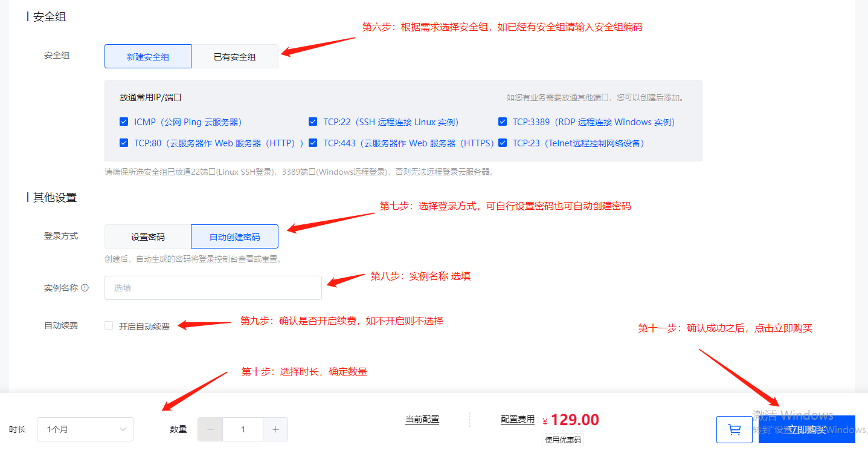Viewport: 868px width, 465px height.
Task: Click the info icon beside 实例名称
Action: 85,288
